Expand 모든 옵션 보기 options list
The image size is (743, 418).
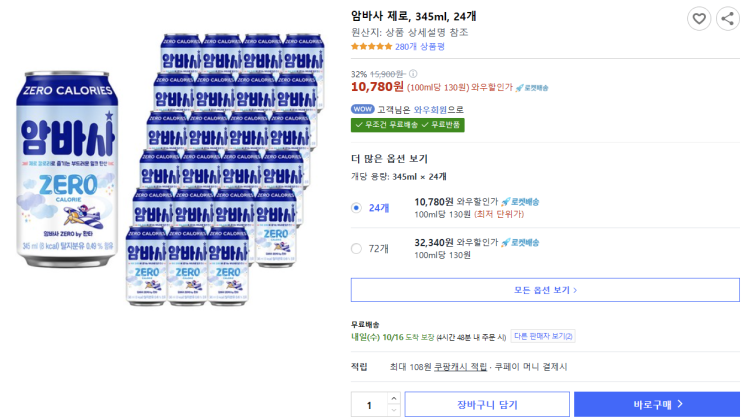click(x=545, y=290)
